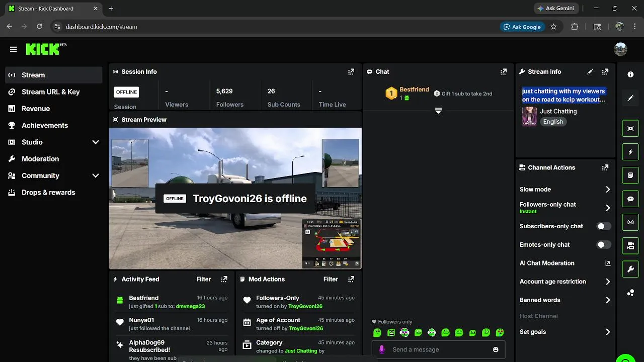Toggle the channel actions camera rail icon

click(x=630, y=246)
